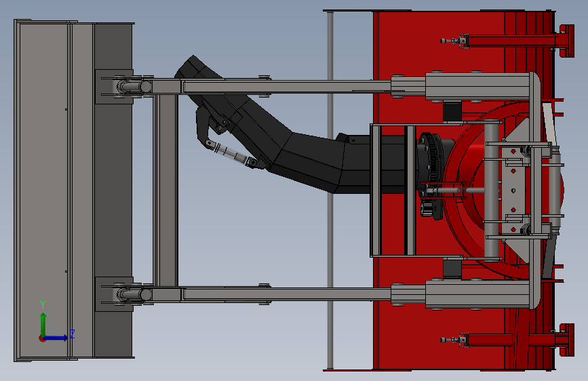Pick the grey perforated plate with red holes

513,190
